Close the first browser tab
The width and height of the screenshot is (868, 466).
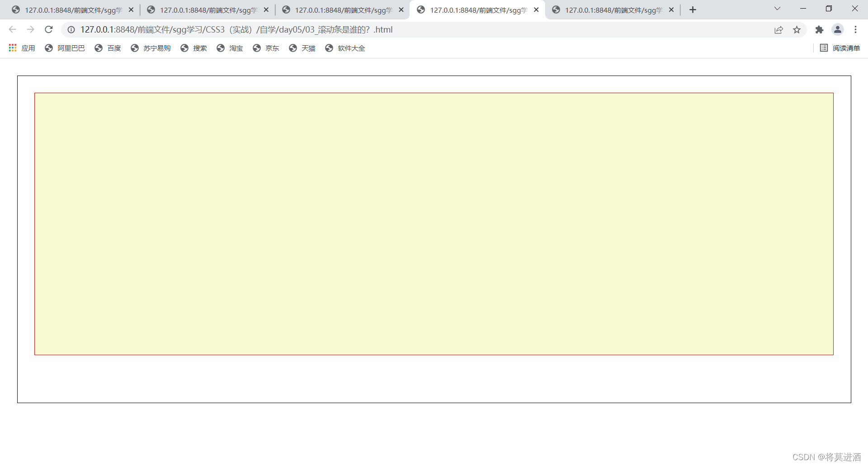(131, 10)
